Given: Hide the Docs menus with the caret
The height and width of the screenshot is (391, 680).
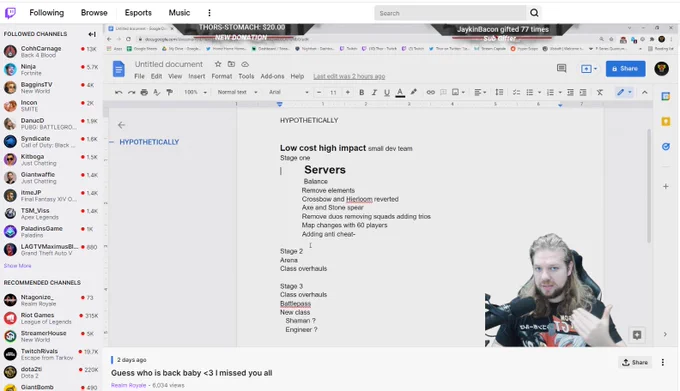Looking at the screenshot, I should [644, 92].
